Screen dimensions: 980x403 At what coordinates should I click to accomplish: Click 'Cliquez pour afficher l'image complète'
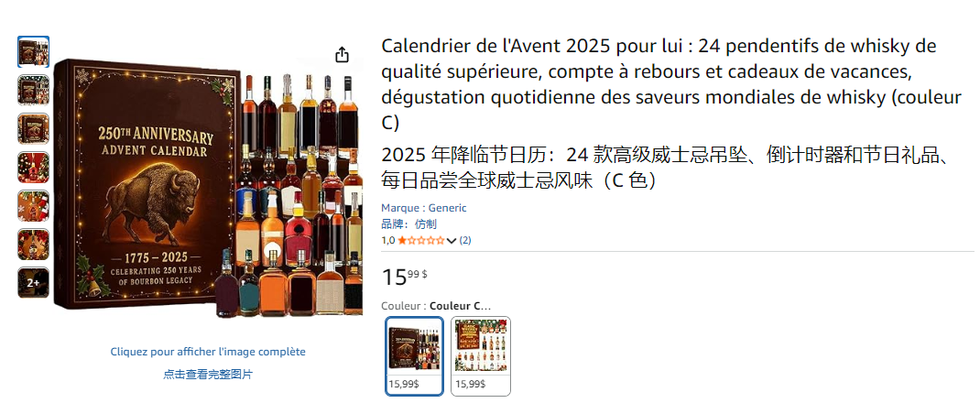click(208, 352)
